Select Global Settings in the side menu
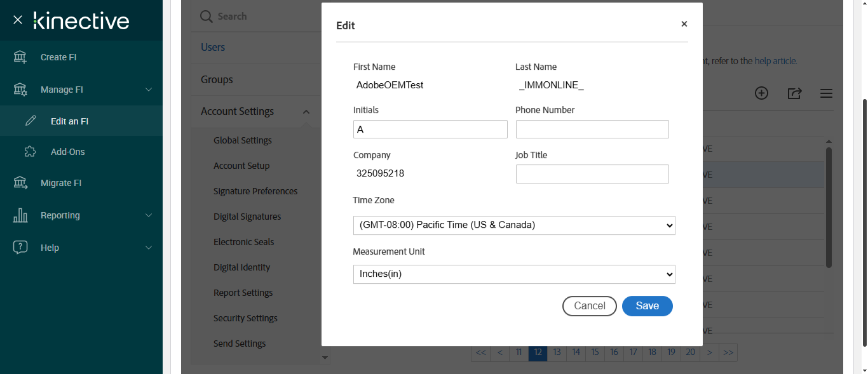 pos(243,140)
